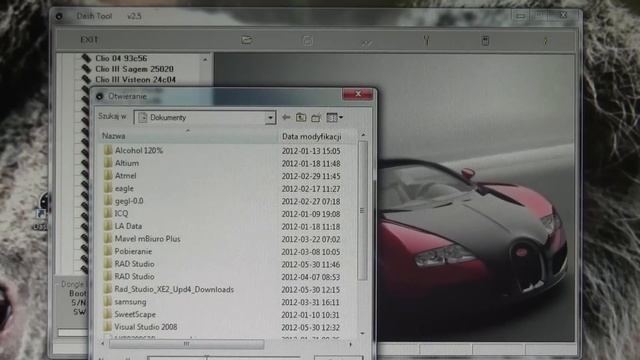Screen dimensions: 640x360
Task: Click the horizontal scrollbar thumb in file list
Action: [x=187, y=344]
